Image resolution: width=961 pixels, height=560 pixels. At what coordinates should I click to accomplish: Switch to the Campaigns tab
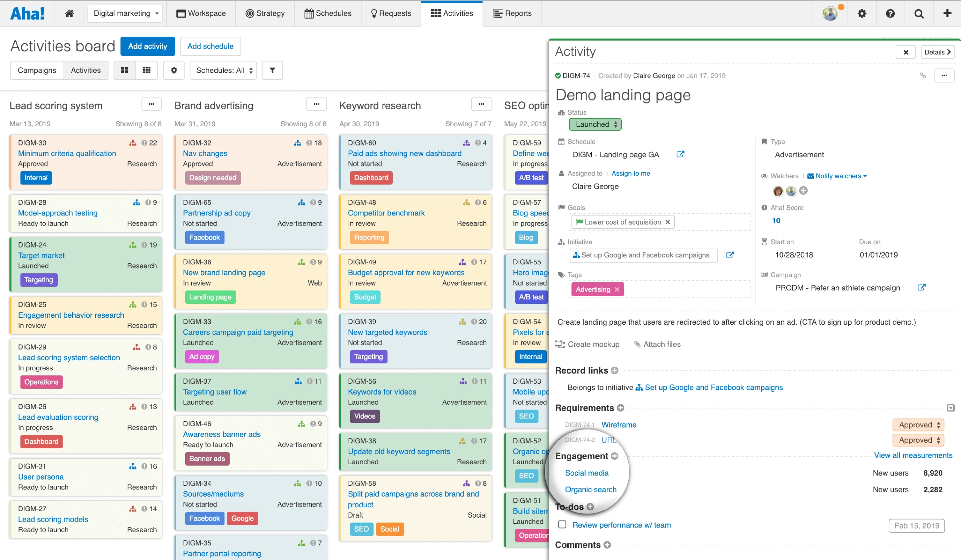coord(37,70)
